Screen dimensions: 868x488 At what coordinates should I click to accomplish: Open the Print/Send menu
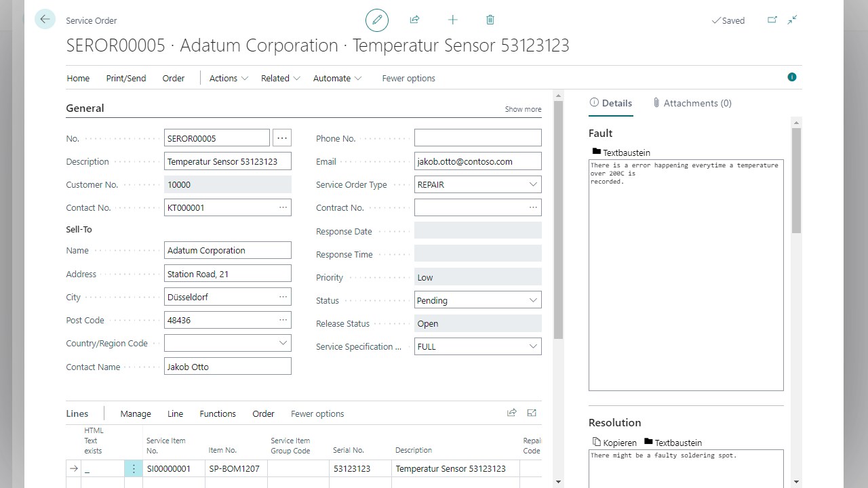coord(125,78)
